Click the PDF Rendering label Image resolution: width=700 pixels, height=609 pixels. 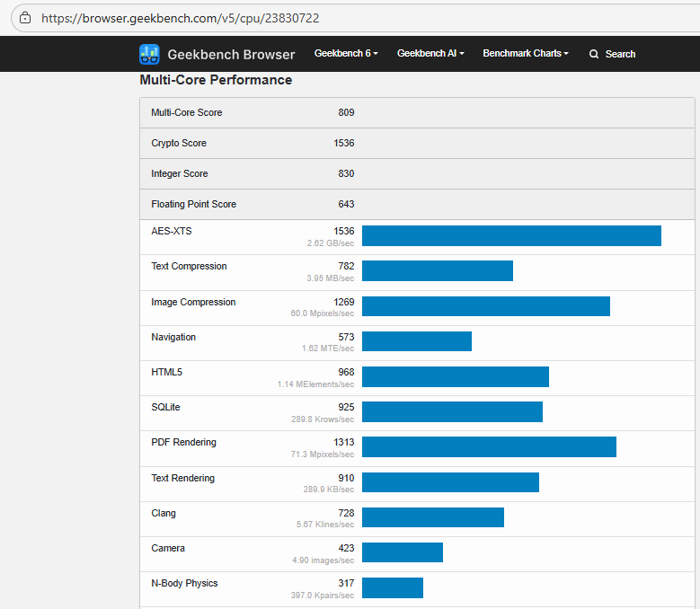183,442
